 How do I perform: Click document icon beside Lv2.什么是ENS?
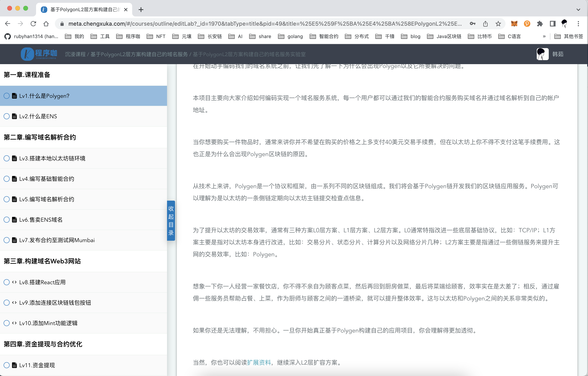tap(14, 116)
